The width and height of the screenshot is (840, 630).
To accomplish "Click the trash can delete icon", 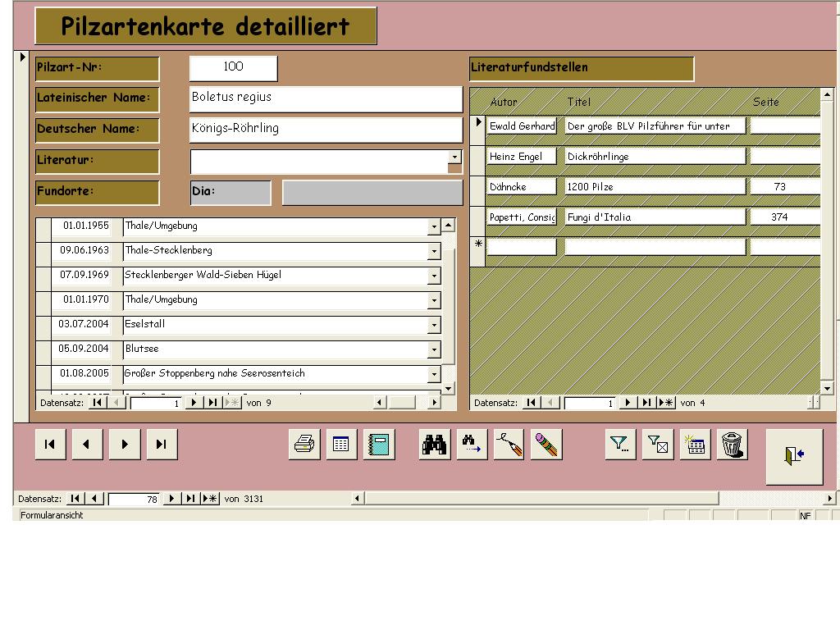I will click(x=732, y=445).
